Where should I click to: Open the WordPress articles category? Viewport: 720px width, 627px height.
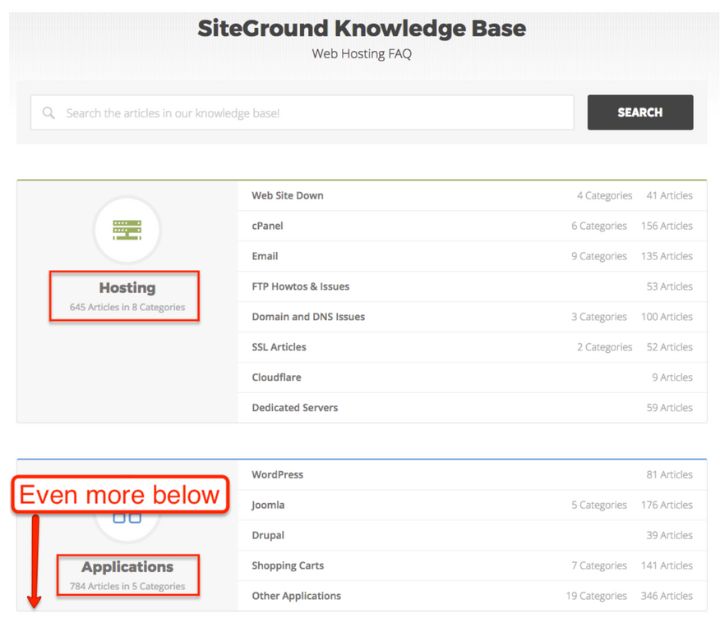click(x=277, y=474)
